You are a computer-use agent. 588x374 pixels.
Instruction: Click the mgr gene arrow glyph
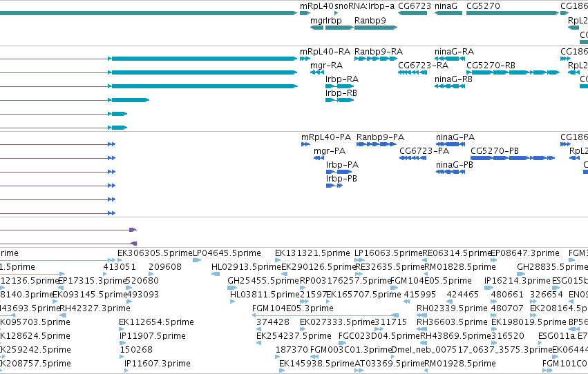tap(317, 28)
